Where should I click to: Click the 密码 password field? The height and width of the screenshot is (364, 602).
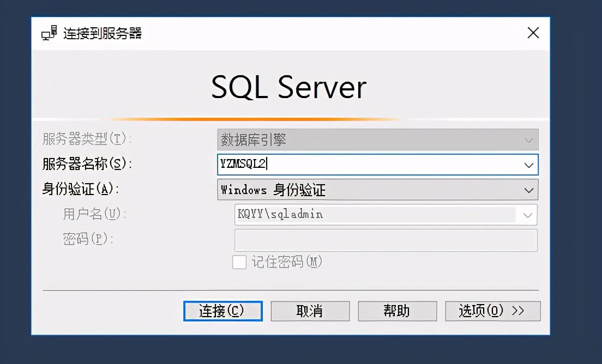coord(386,240)
